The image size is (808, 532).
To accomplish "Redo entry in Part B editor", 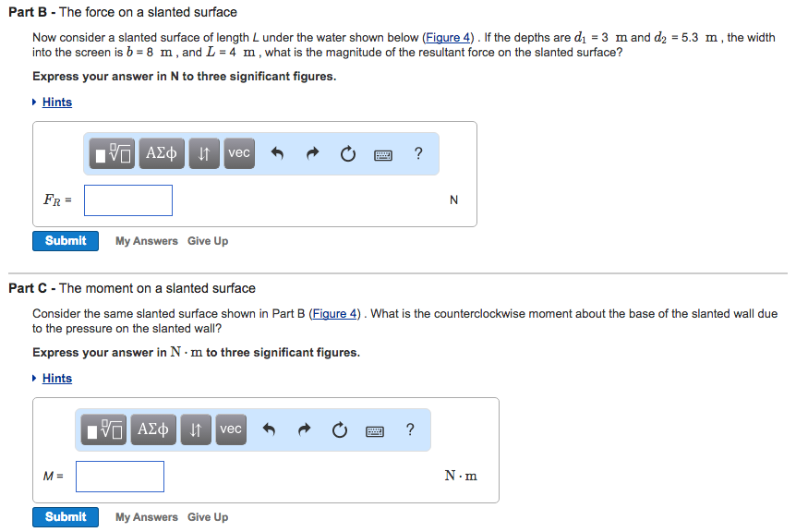I will pos(312,153).
